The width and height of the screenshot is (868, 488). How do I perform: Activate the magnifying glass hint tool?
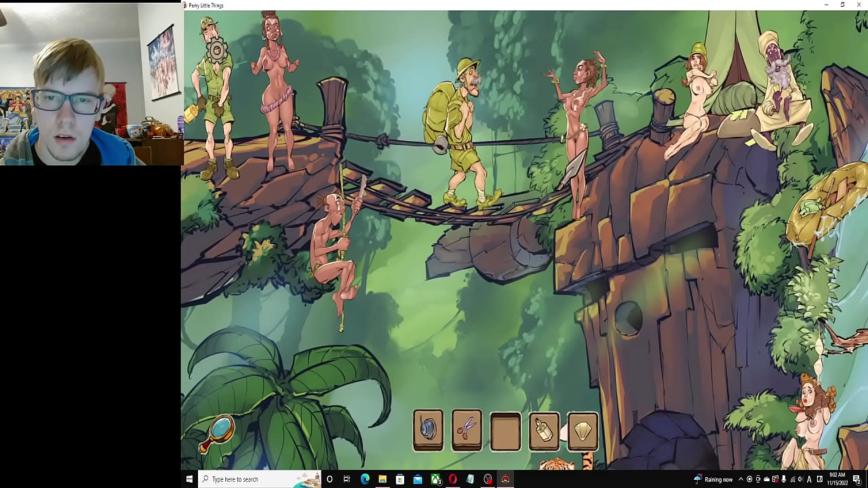tap(218, 431)
